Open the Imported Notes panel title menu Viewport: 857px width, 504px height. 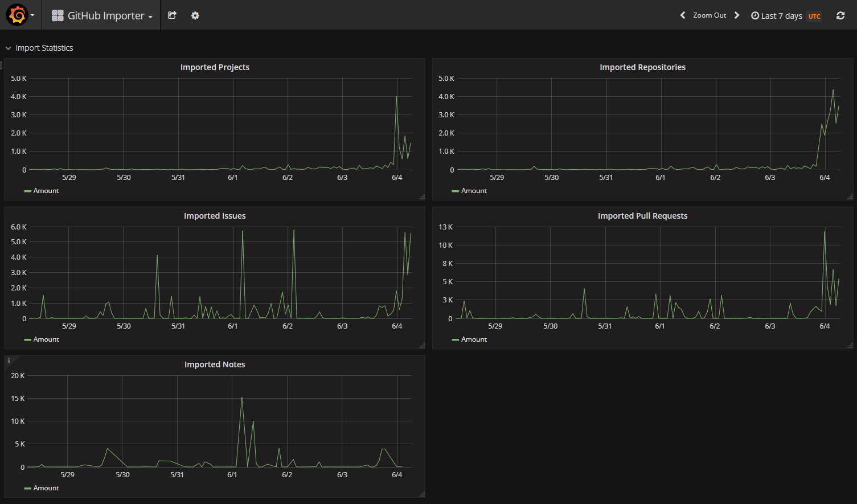point(215,364)
